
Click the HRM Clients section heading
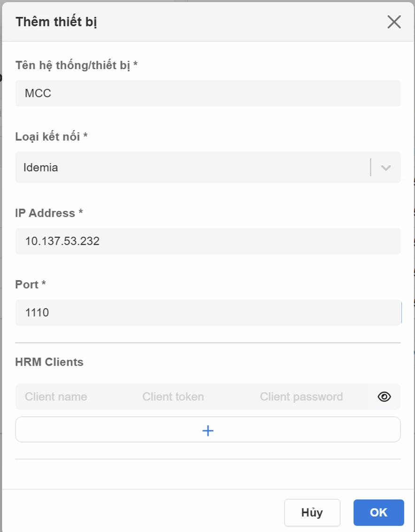click(x=49, y=362)
